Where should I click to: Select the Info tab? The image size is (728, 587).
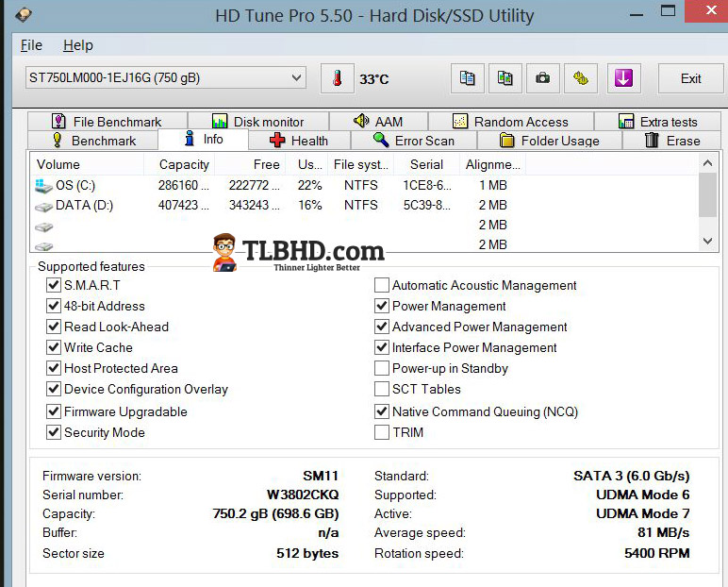pyautogui.click(x=204, y=139)
